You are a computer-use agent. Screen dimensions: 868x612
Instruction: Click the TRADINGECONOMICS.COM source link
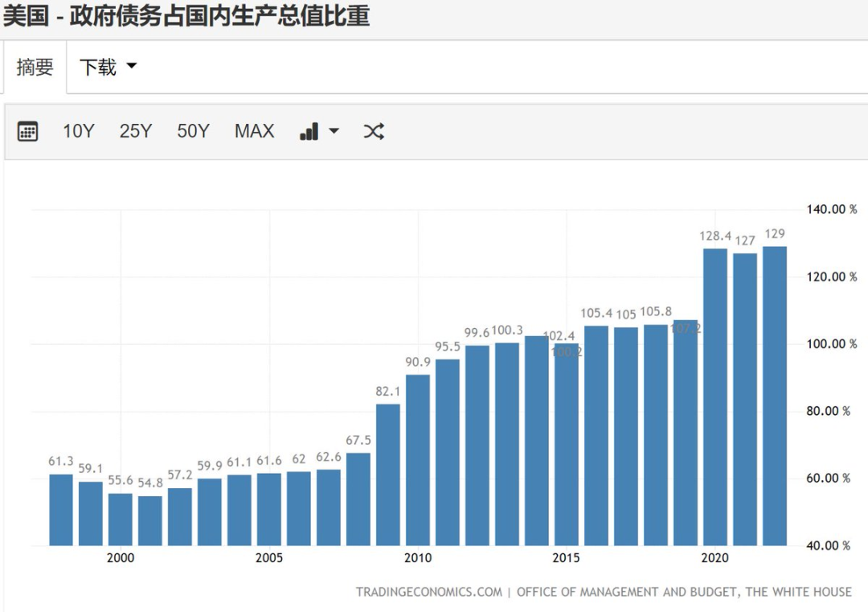point(429,592)
